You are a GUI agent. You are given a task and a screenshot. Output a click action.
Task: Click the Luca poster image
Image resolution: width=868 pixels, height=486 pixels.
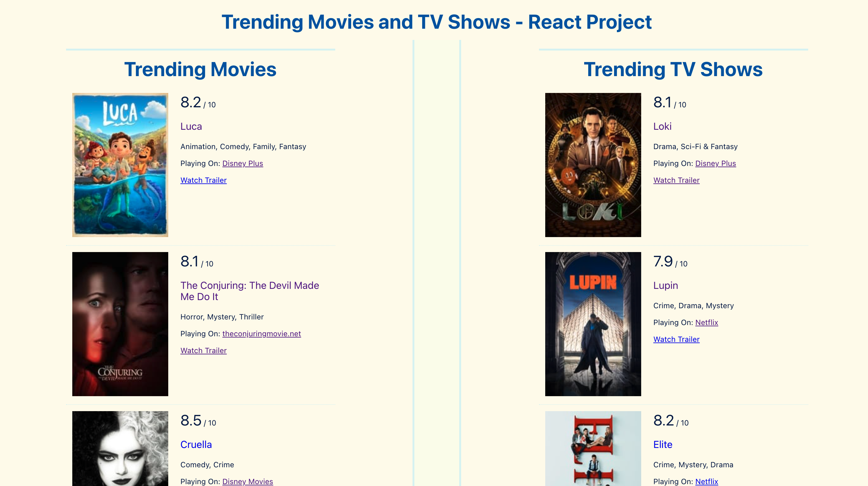pyautogui.click(x=120, y=165)
